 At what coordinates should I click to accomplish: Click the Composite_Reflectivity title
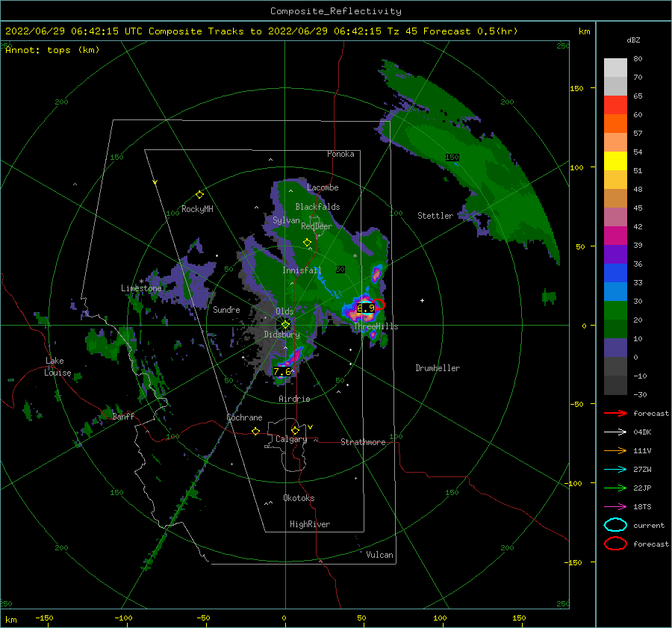[x=335, y=11]
